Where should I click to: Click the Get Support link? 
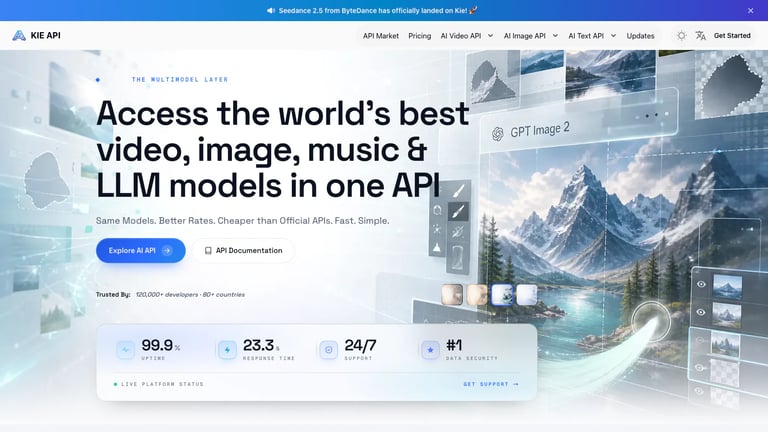click(x=491, y=384)
